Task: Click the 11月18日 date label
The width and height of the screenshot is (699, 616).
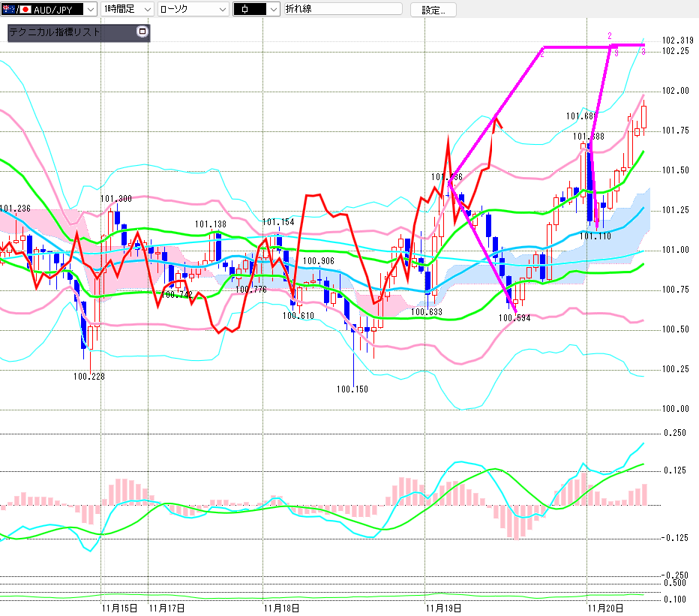Action: 282,608
